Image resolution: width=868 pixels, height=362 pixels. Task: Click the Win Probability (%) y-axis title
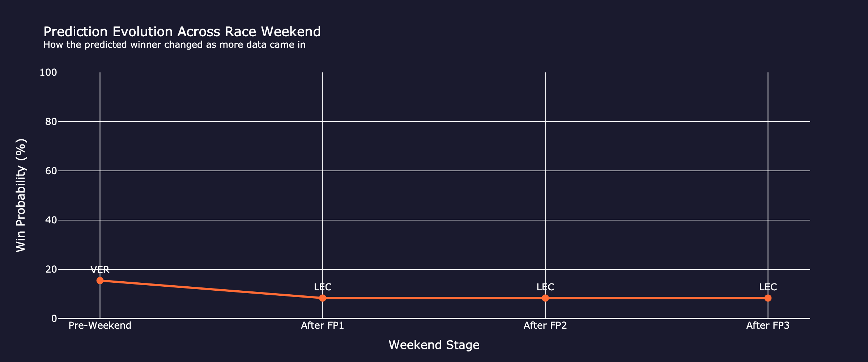pos(21,195)
